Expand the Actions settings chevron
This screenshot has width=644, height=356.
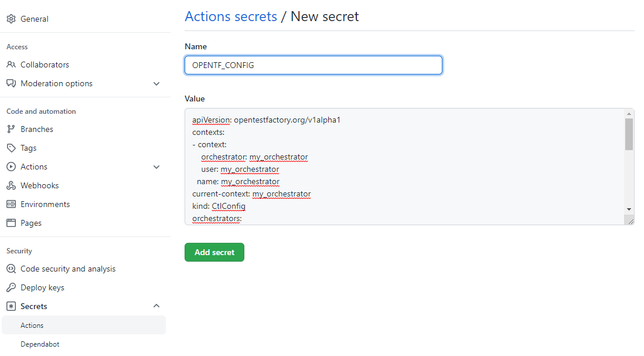(156, 167)
